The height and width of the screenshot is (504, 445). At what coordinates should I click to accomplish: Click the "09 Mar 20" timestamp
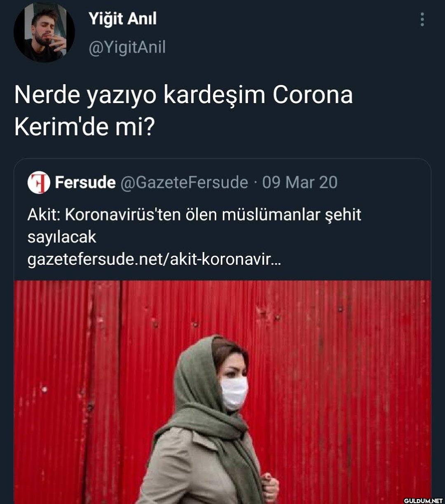point(300,182)
